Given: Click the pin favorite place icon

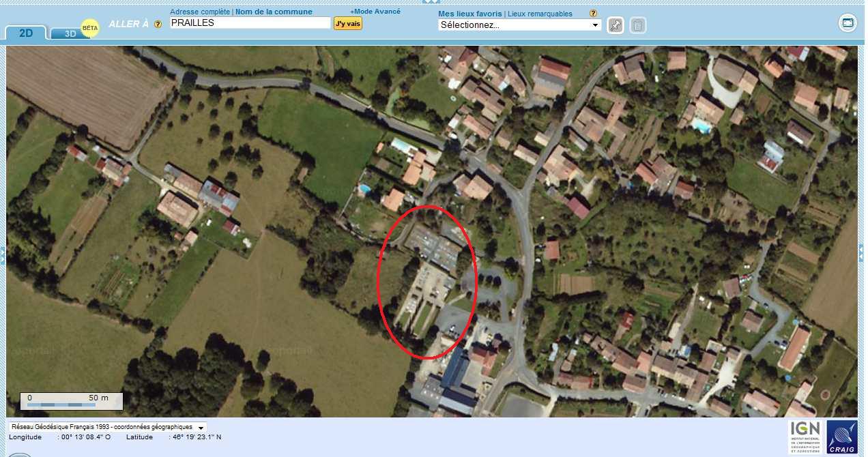Looking at the screenshot, I should tap(616, 26).
